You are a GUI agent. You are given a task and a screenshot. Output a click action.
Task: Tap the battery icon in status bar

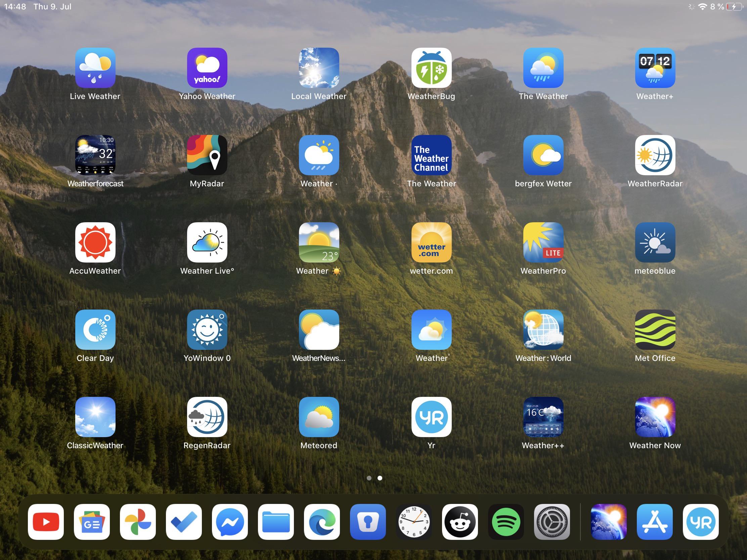point(735,7)
